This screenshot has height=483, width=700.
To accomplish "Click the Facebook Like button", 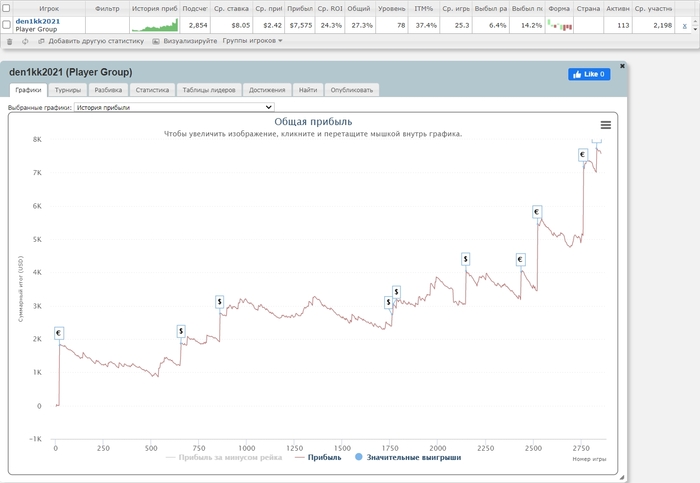I will click(589, 74).
